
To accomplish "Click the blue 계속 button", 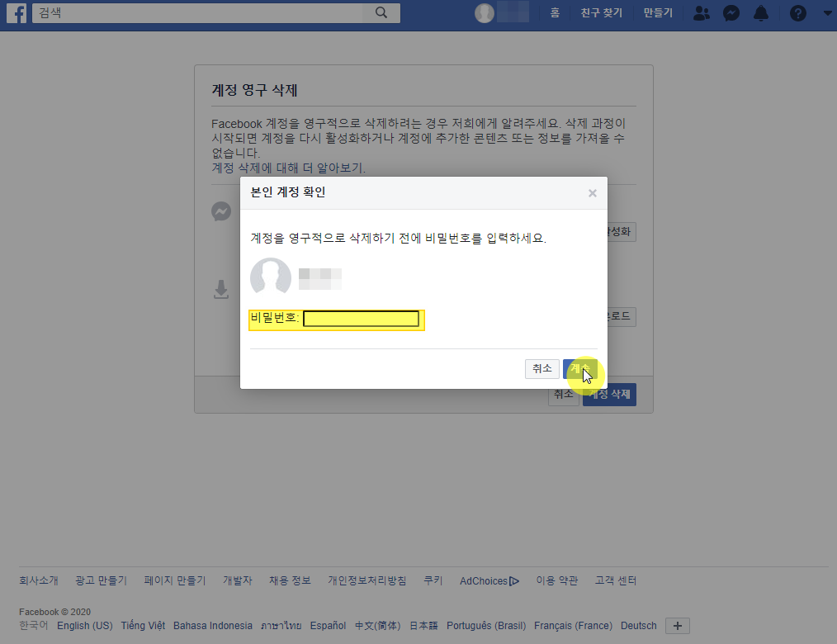I will 579,368.
